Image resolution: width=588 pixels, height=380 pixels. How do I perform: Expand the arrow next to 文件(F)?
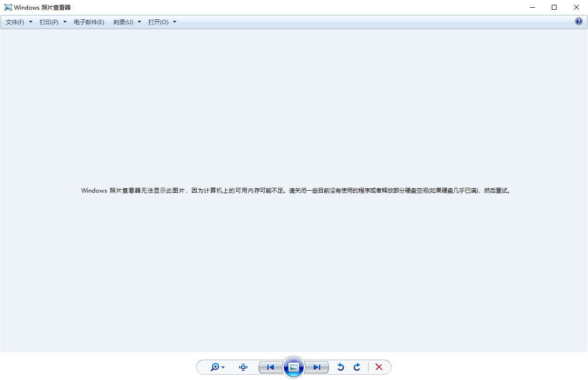pos(31,22)
